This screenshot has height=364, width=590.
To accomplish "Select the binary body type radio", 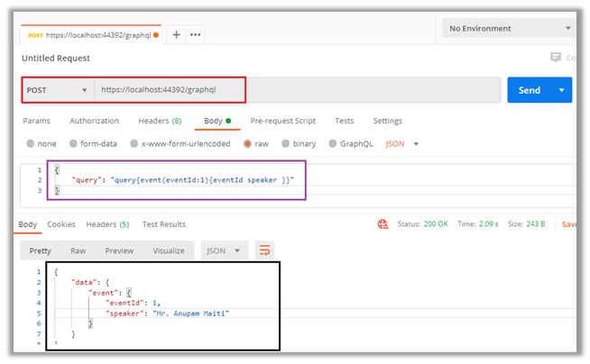I will [286, 143].
